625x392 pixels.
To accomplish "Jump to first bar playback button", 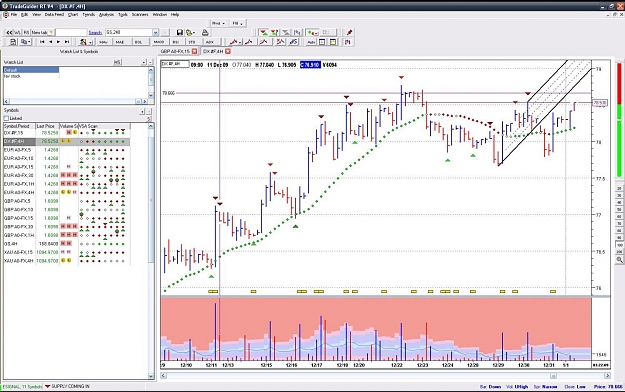I will coord(42,42).
